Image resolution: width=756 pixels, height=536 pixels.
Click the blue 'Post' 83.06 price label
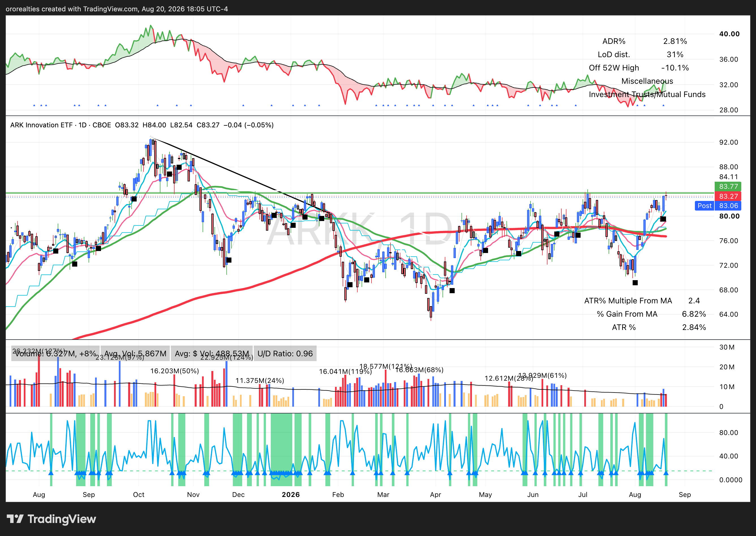(718, 206)
